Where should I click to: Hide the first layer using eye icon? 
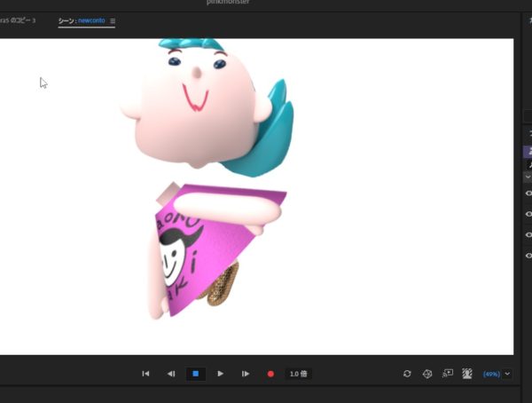528,193
